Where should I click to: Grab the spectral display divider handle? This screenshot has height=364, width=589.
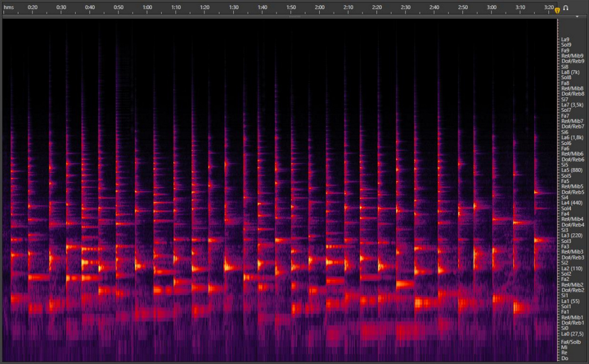pos(294,17)
